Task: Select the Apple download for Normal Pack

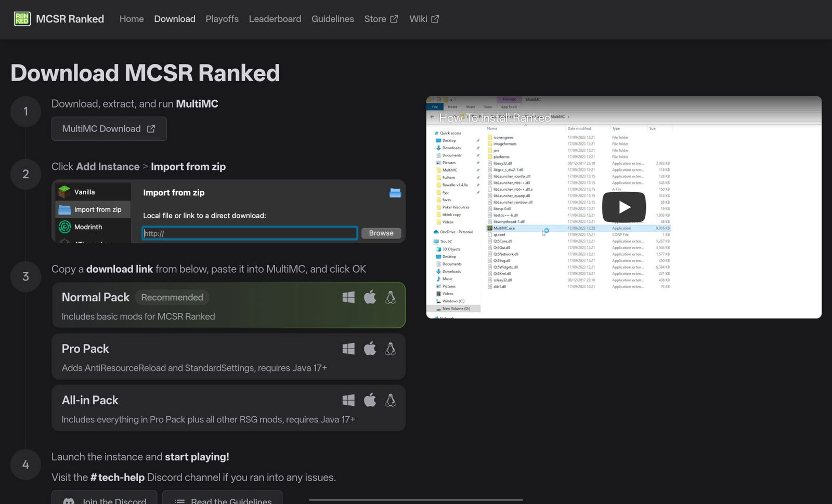Action: click(x=370, y=297)
